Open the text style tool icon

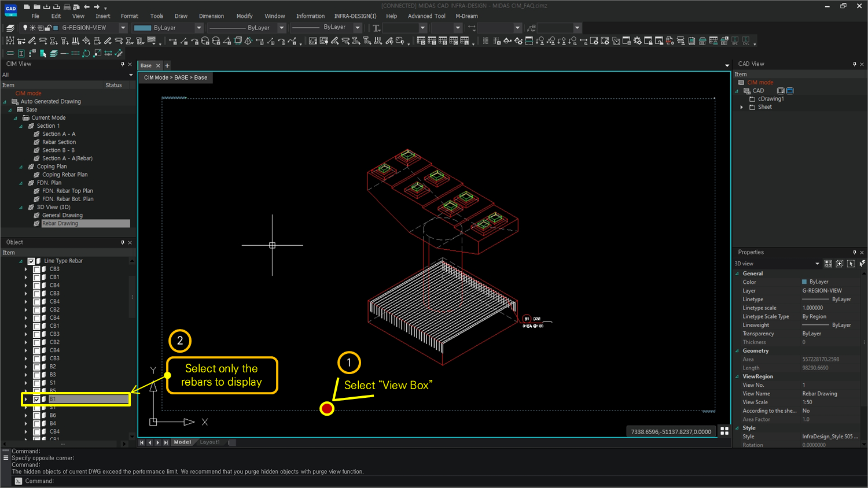point(21,53)
